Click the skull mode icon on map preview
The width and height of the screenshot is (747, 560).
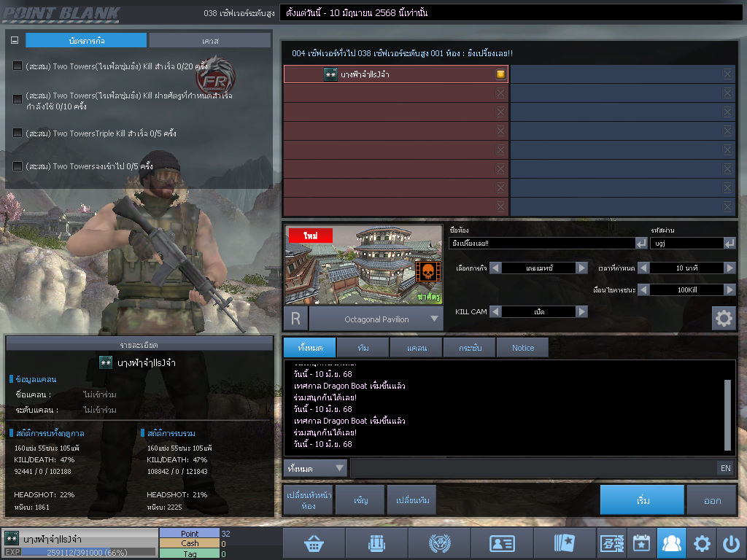click(x=427, y=271)
